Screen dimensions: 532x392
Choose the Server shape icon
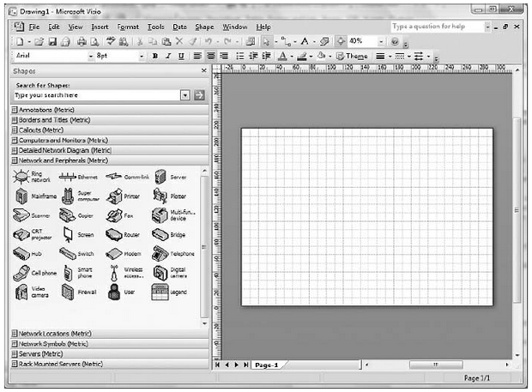coord(160,177)
